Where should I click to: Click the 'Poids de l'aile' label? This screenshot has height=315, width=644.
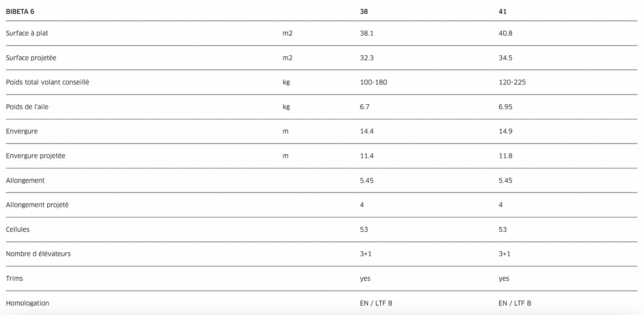point(27,107)
